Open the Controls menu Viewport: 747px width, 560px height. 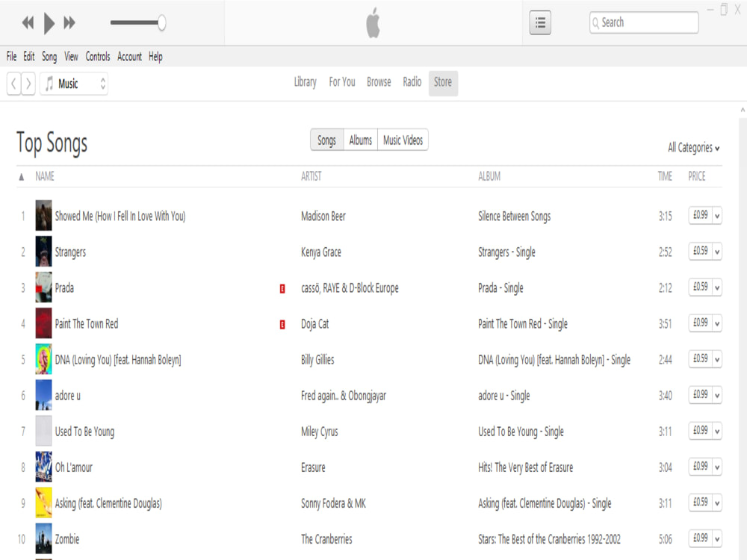pos(98,56)
